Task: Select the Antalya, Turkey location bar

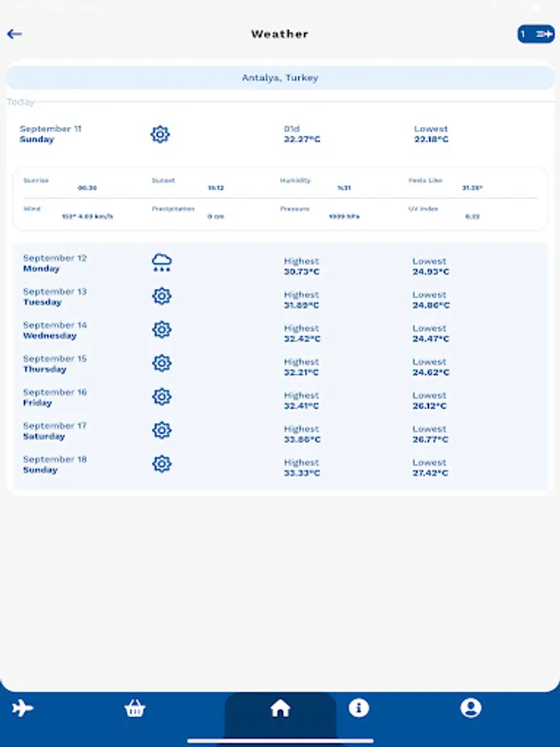Action: click(280, 78)
